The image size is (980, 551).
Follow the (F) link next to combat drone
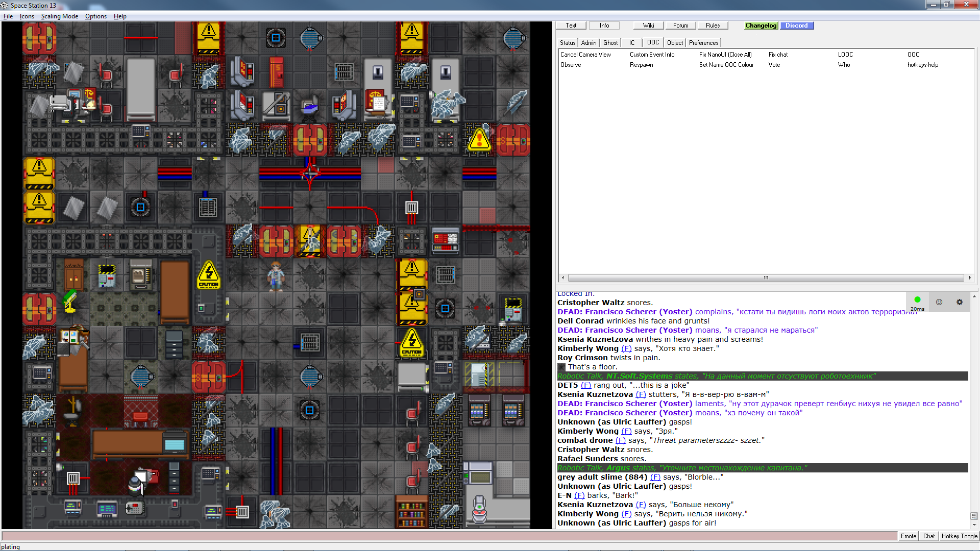[620, 440]
